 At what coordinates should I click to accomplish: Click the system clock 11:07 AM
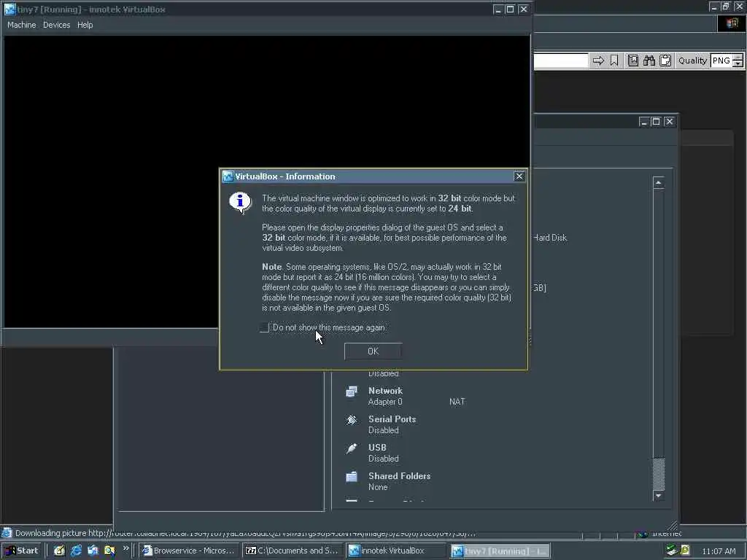point(719,551)
